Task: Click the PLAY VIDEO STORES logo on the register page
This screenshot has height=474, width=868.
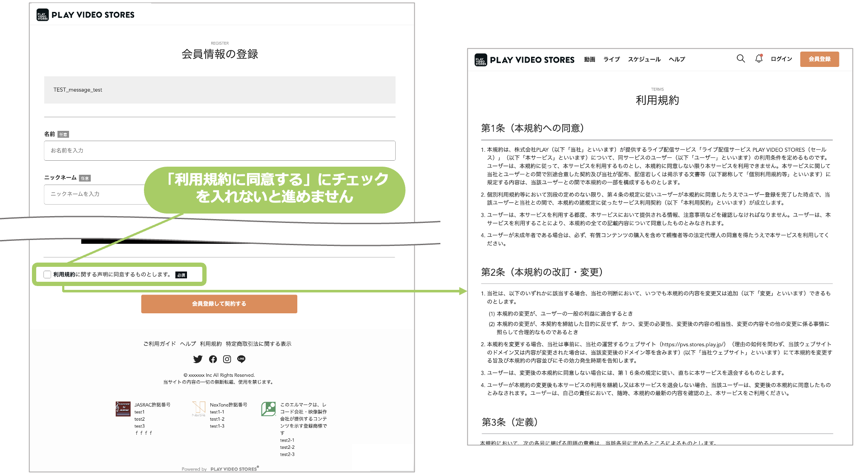Action: pos(86,15)
